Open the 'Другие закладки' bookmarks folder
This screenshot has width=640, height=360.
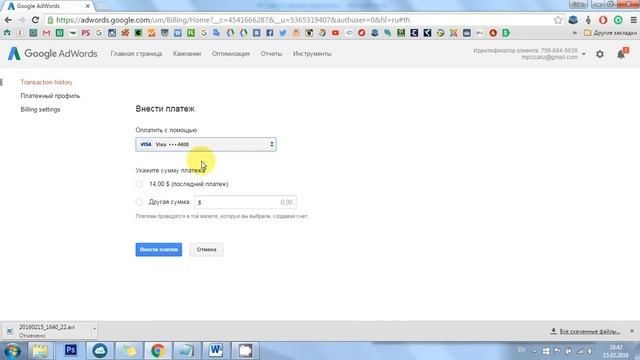point(610,33)
